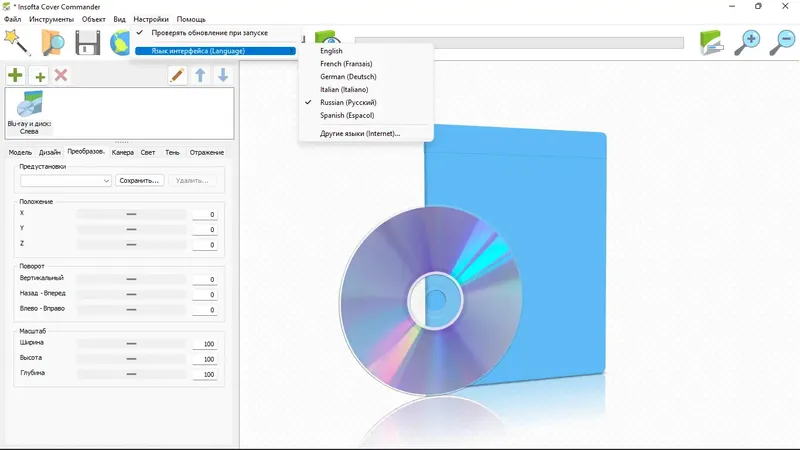The image size is (800, 450).
Task: Click the Назад - Вперед value field
Action: 205,295
